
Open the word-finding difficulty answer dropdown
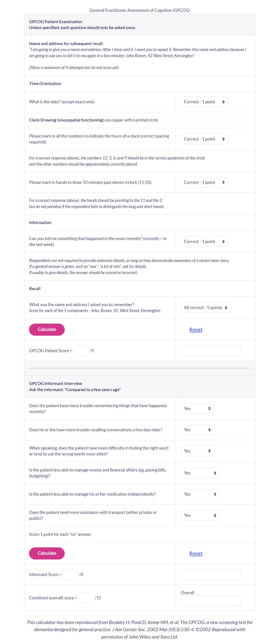[197, 451]
